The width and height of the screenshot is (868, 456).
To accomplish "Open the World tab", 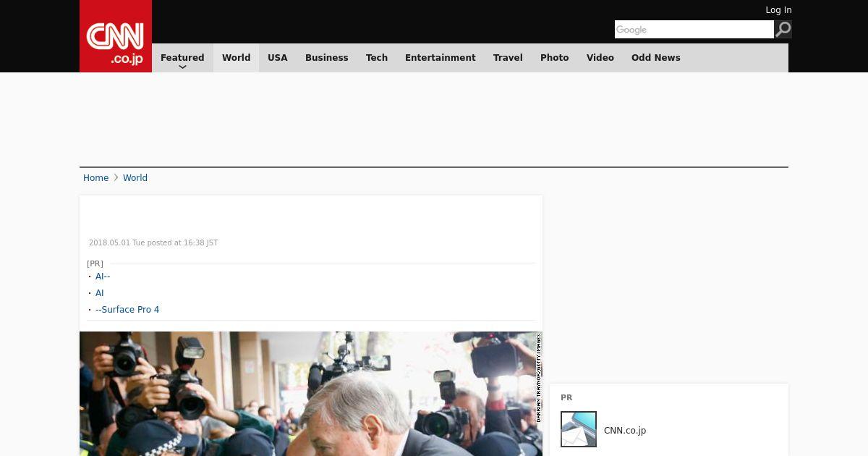I will [x=236, y=58].
